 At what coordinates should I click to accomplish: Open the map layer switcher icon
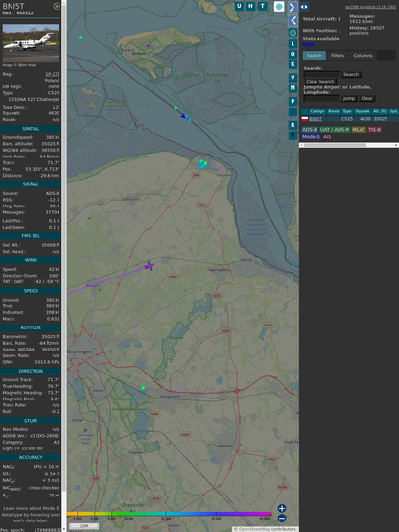pos(279,6)
